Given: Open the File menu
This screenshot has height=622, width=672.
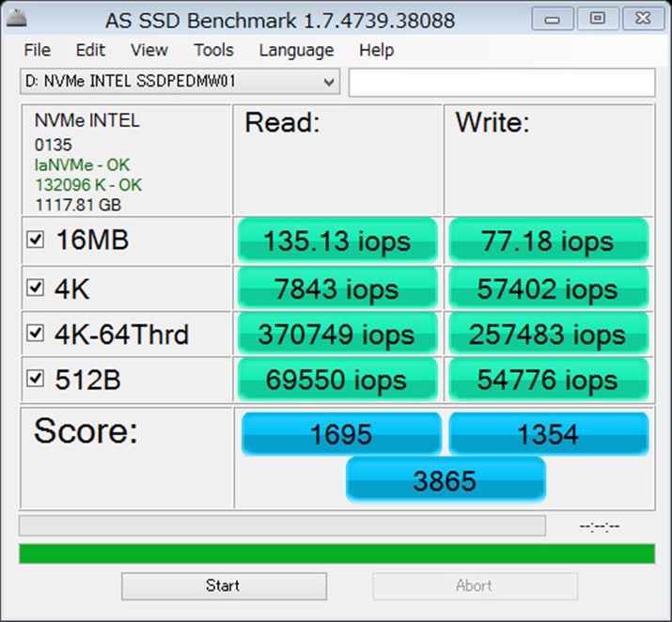Looking at the screenshot, I should point(38,51).
